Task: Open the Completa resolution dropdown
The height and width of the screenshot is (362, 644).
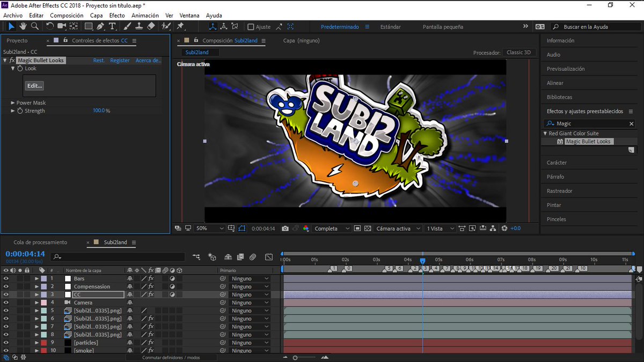Action: [x=332, y=228]
